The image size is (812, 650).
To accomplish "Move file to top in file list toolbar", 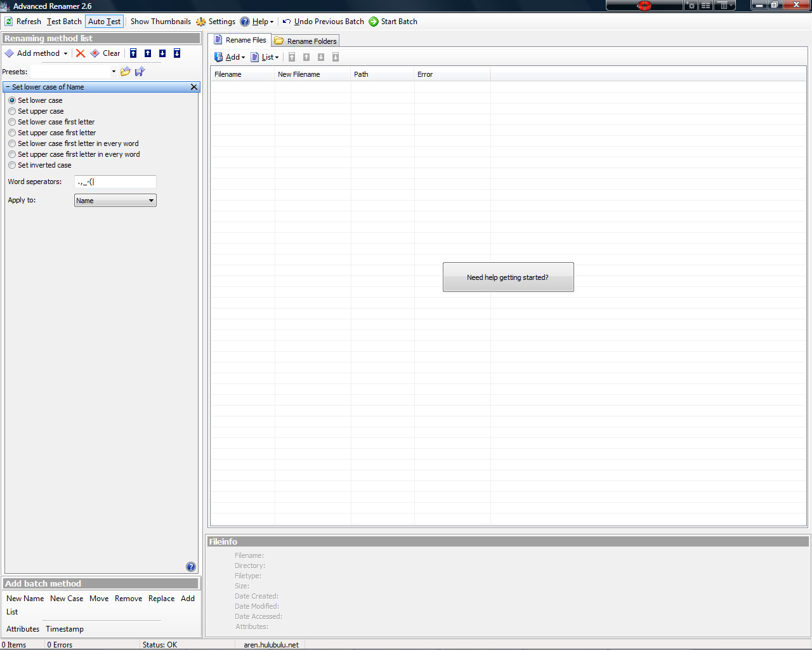I will point(292,57).
